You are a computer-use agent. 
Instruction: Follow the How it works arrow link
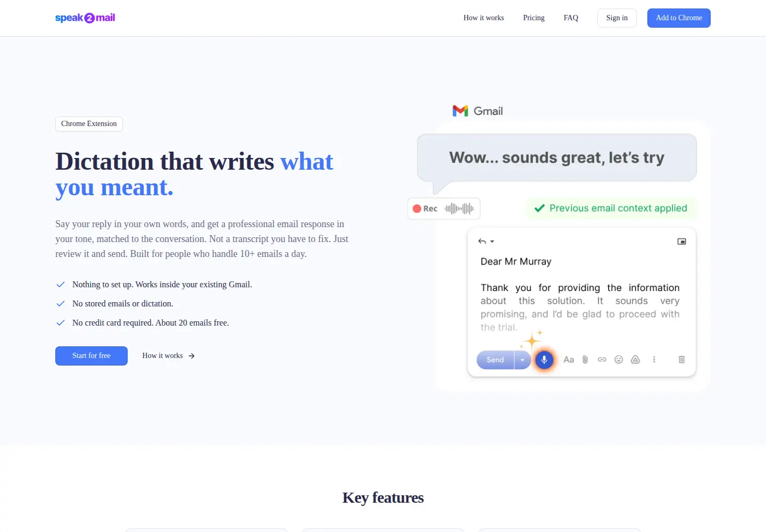click(x=169, y=356)
